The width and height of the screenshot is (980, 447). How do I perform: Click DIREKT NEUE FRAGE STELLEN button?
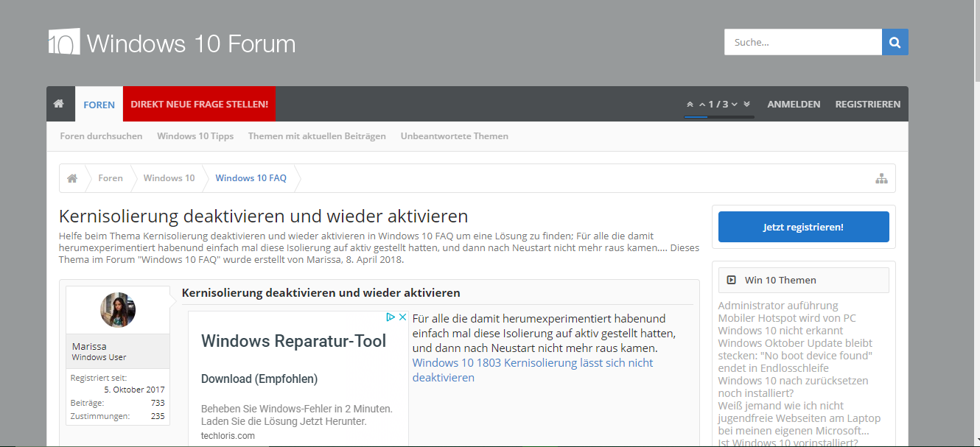199,105
